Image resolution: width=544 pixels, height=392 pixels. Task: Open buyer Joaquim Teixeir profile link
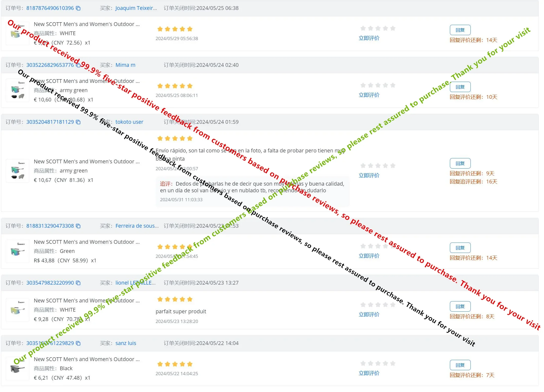click(x=136, y=8)
